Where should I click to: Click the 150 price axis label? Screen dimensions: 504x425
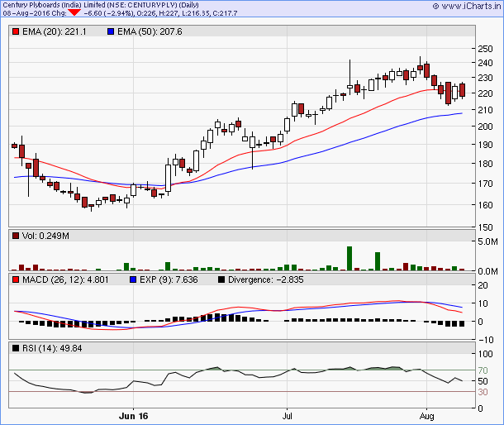[x=485, y=227]
